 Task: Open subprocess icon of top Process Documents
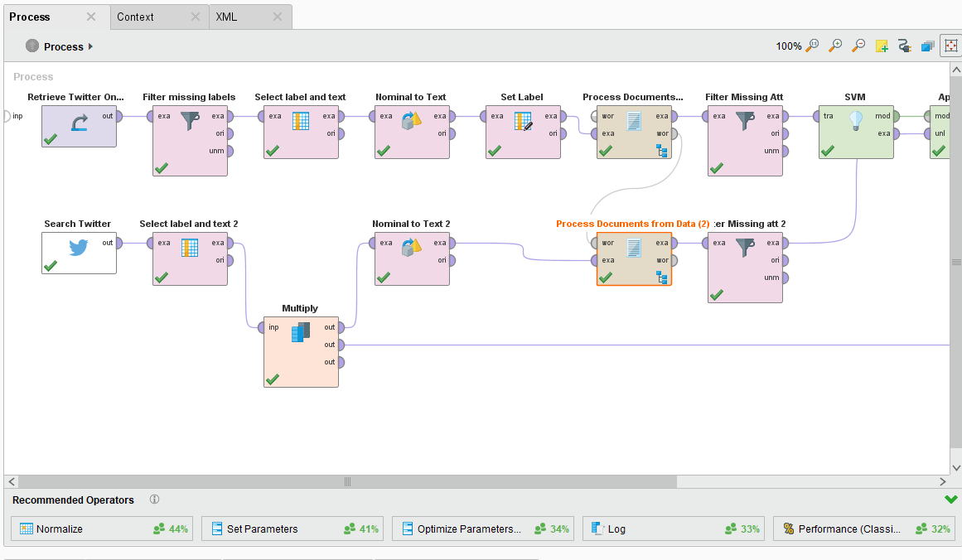[662, 150]
